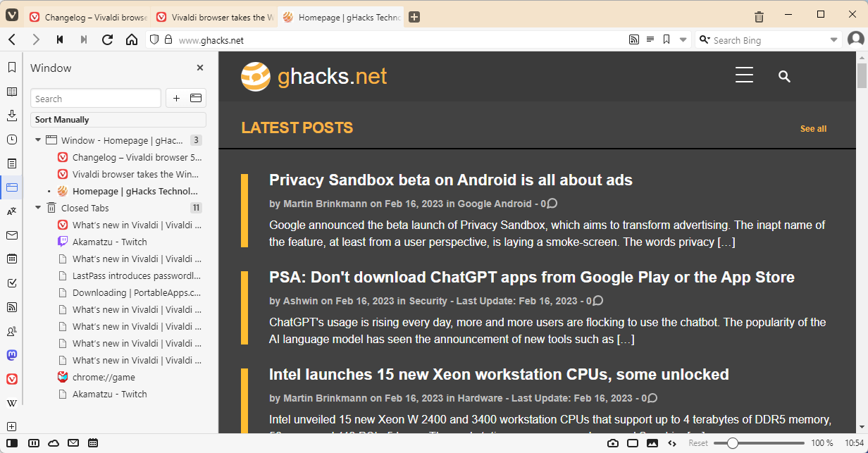Screen dimensions: 868x453
Task: Open the Privacy Sandbox beta on Android article
Action: 451,180
